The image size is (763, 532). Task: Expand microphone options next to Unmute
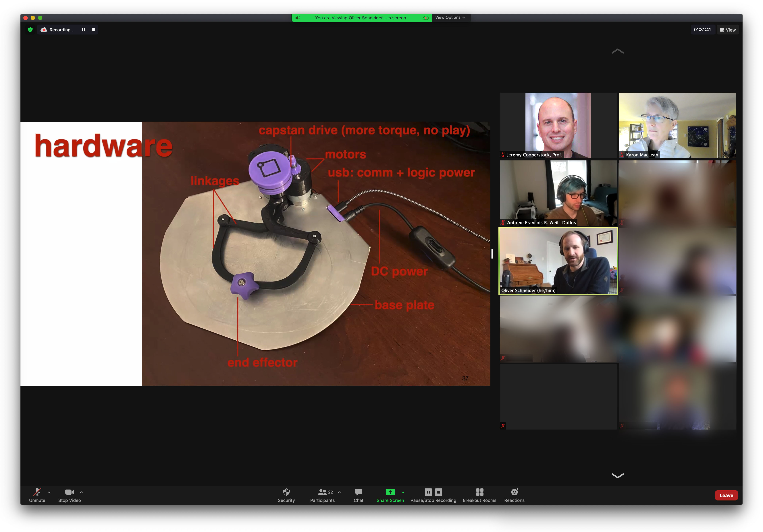pos(49,492)
